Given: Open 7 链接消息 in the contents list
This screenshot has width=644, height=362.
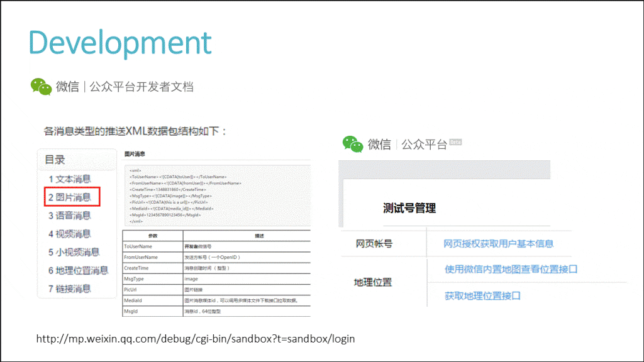Looking at the screenshot, I should coord(69,288).
